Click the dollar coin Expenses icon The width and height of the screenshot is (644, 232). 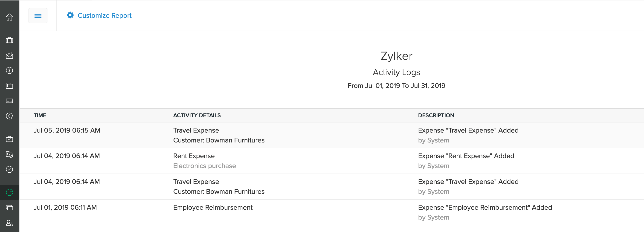[x=9, y=70]
